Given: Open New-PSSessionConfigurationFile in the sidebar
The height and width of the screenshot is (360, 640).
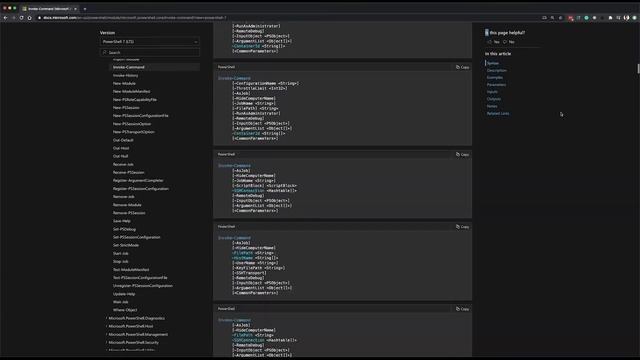Looking at the screenshot, I should point(140,116).
